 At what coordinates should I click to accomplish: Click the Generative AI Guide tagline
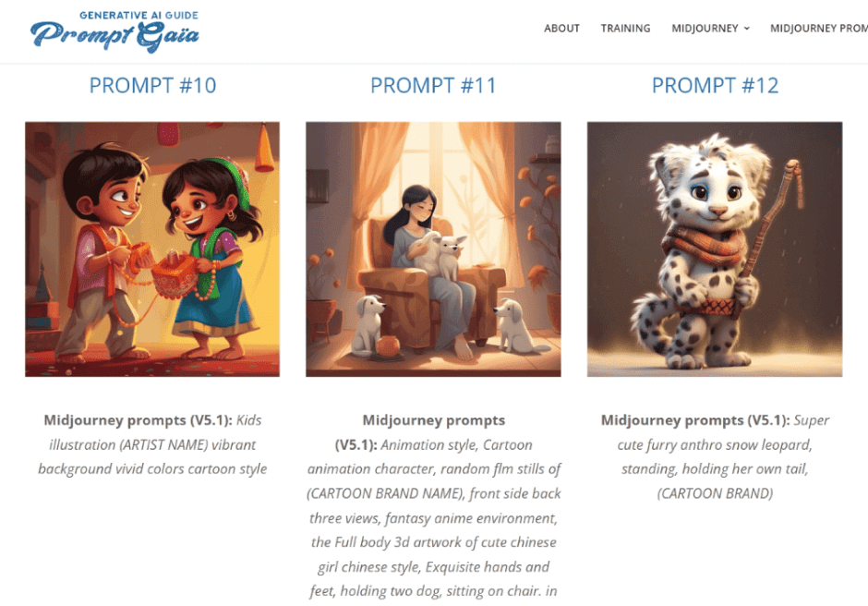(x=139, y=16)
